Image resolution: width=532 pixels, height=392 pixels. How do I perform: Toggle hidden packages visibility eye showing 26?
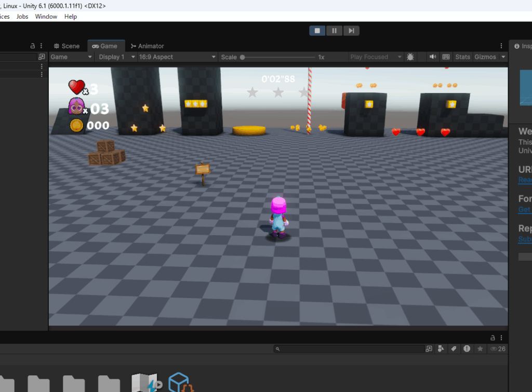tap(498, 349)
